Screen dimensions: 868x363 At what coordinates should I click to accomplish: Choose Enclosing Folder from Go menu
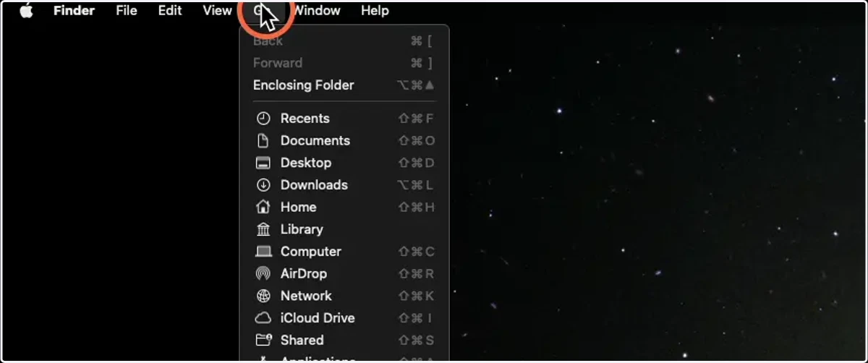coord(344,85)
